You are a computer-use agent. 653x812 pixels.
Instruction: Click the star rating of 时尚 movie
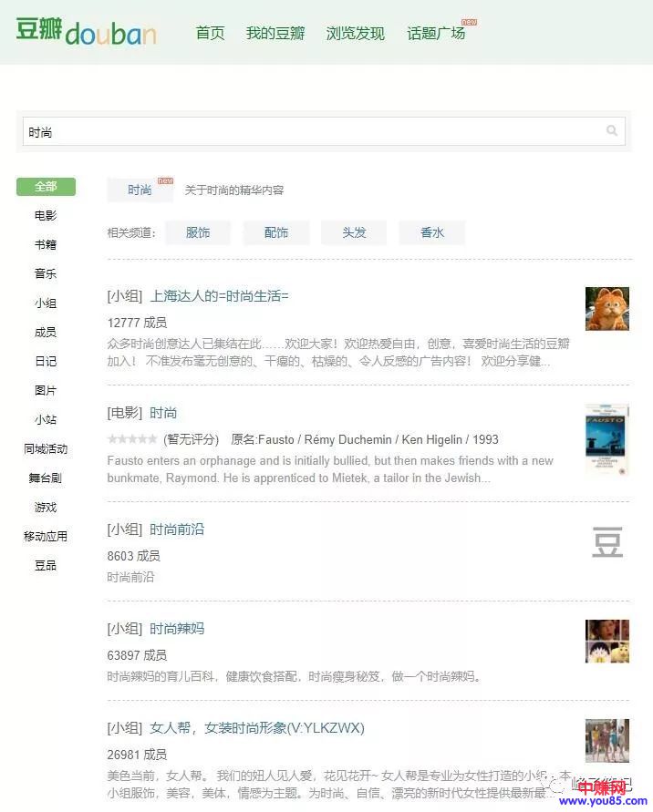tap(131, 439)
